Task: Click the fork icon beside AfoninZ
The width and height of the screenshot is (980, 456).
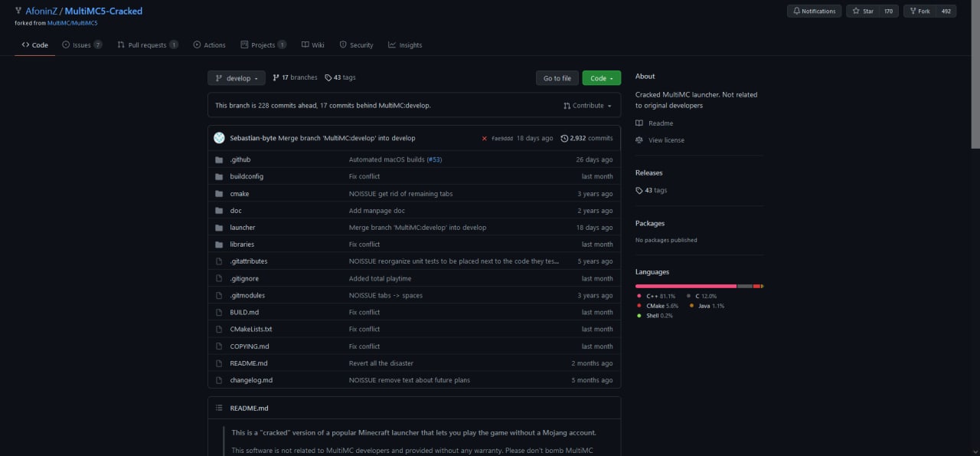Action: click(x=18, y=11)
